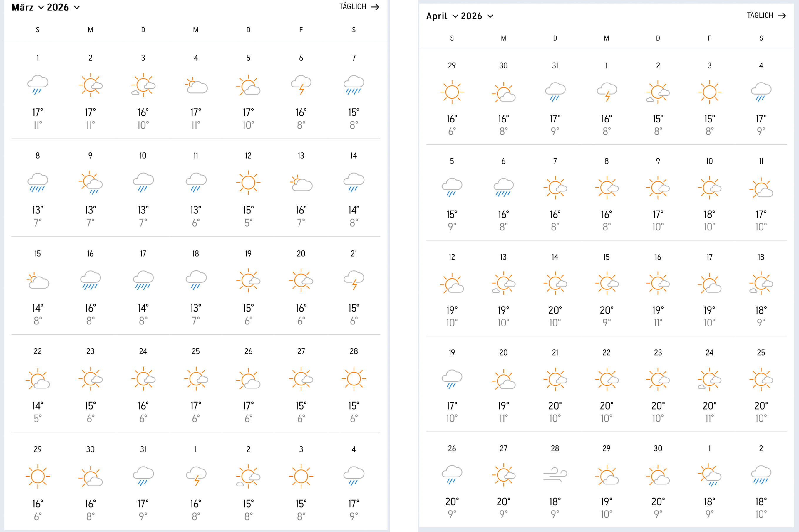This screenshot has width=799, height=532.
Task: Select the 20° high temperature on April 25
Action: click(x=761, y=406)
